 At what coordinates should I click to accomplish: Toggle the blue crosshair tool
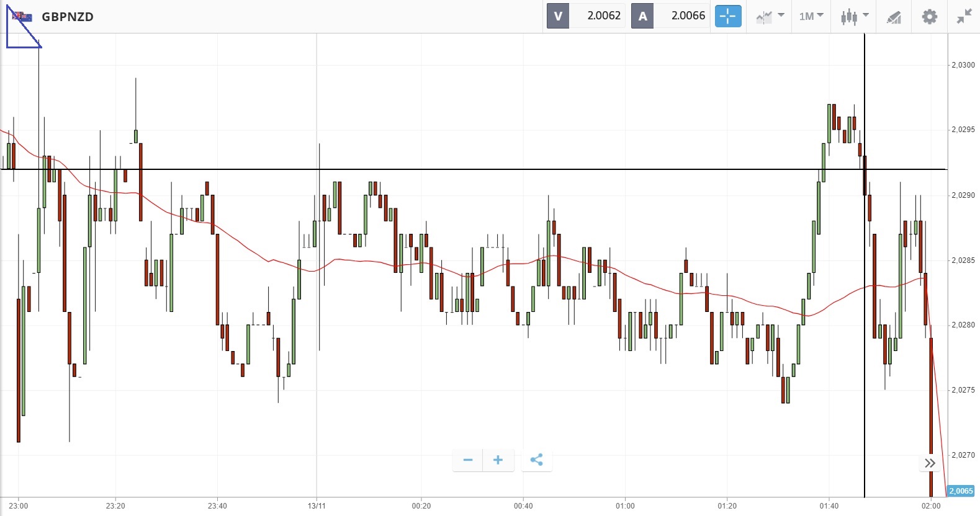[x=728, y=16]
